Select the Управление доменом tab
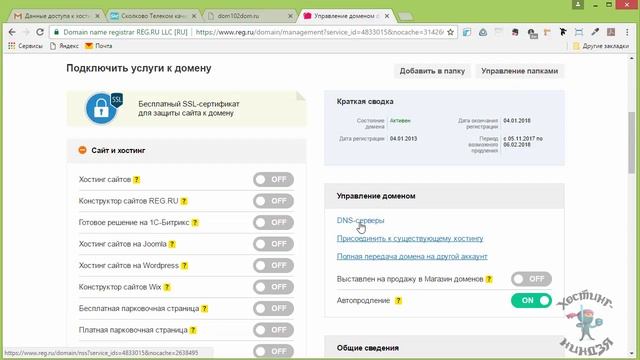This screenshot has width=640, height=360. 347,16
